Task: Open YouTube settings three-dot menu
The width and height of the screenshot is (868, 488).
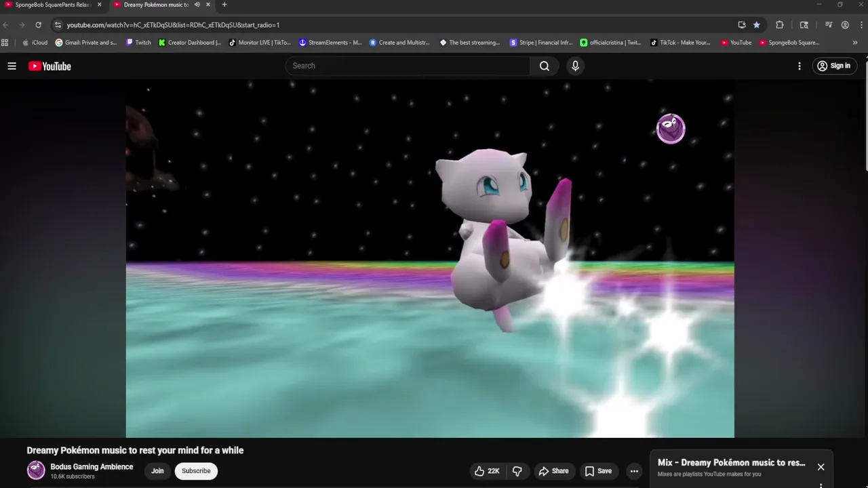Action: click(x=800, y=66)
